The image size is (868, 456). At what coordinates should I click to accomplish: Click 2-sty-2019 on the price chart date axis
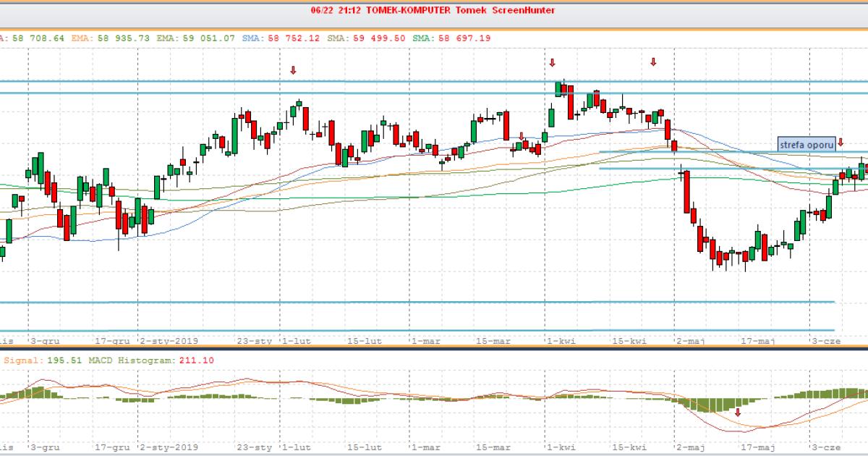(169, 340)
